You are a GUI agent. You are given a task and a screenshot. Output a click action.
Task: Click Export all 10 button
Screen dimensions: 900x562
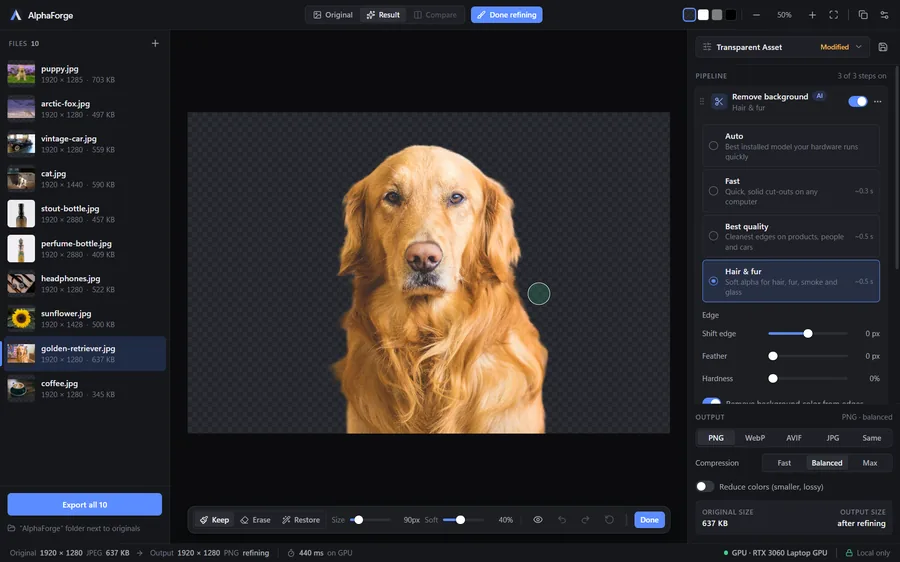[x=84, y=505]
